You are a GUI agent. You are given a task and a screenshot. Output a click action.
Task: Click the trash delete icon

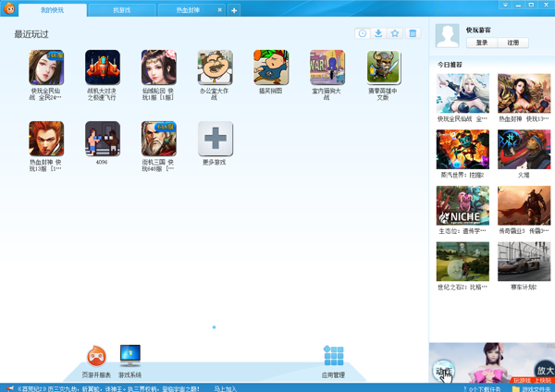pyautogui.click(x=413, y=34)
